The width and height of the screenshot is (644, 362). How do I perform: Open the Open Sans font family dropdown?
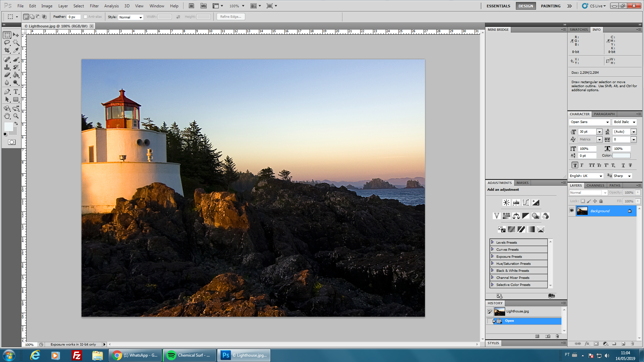coord(607,122)
